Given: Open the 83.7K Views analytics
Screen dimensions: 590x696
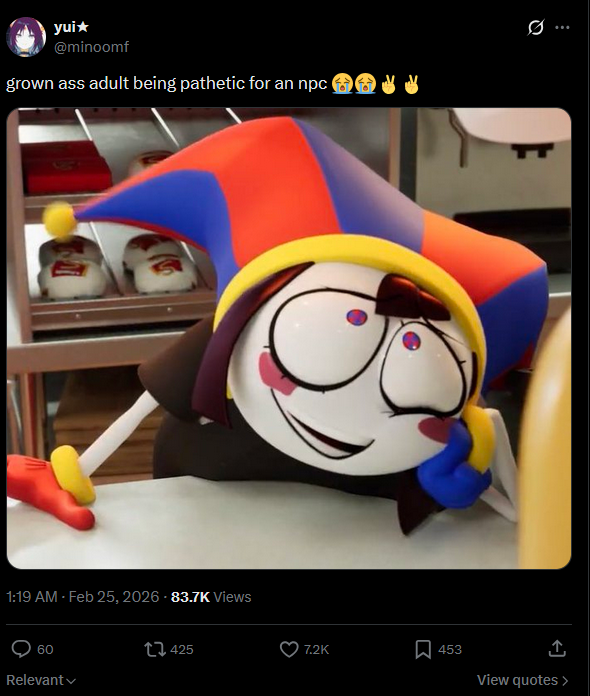Looking at the screenshot, I should [211, 597].
